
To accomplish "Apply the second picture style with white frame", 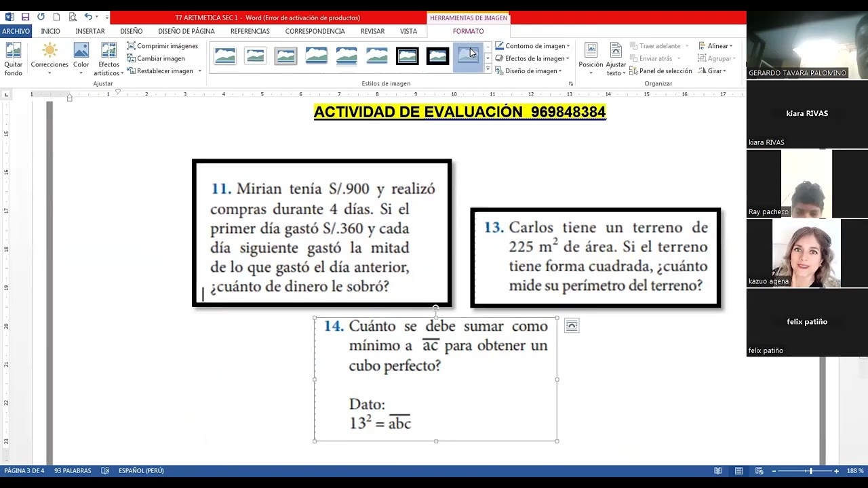I will click(255, 56).
